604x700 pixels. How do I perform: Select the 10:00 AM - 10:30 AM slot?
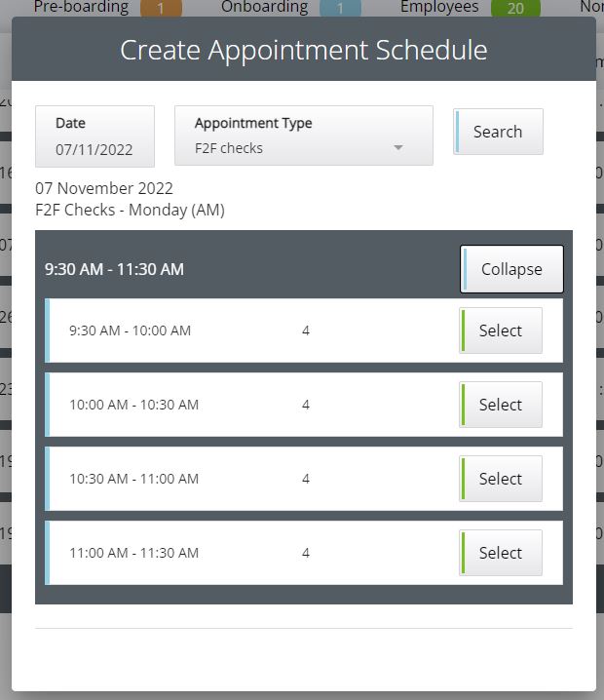tap(501, 405)
